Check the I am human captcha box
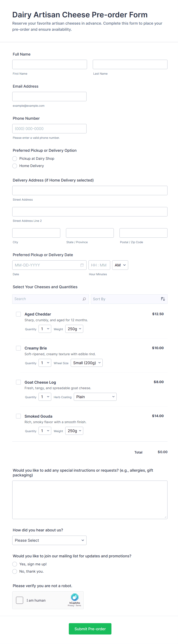The height and width of the screenshot is (644, 178). tap(20, 600)
